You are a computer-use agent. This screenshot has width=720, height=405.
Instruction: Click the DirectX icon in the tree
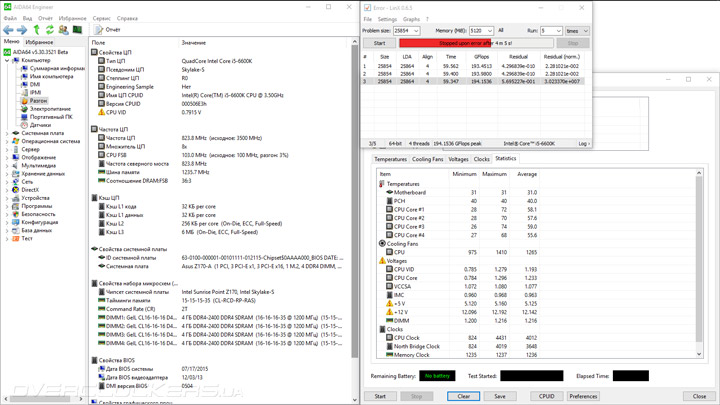click(x=16, y=190)
